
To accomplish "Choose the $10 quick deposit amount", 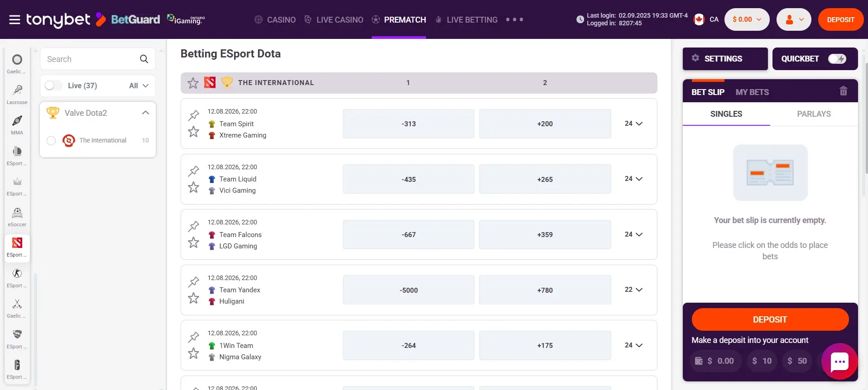I will tap(762, 361).
